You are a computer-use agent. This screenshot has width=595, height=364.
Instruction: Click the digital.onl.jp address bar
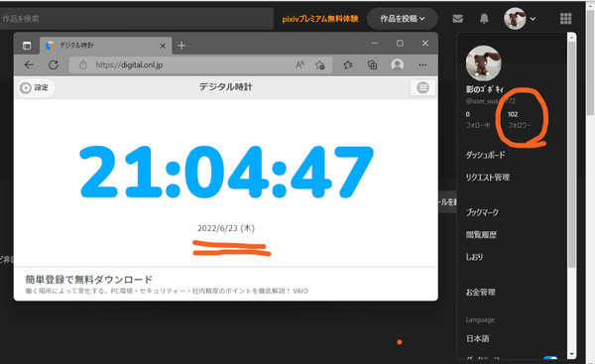[x=200, y=64]
